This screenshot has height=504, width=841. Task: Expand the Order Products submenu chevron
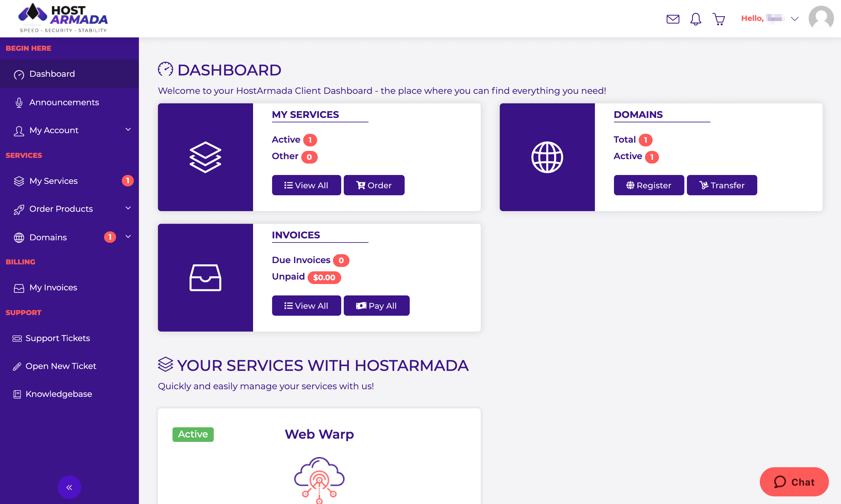click(128, 208)
